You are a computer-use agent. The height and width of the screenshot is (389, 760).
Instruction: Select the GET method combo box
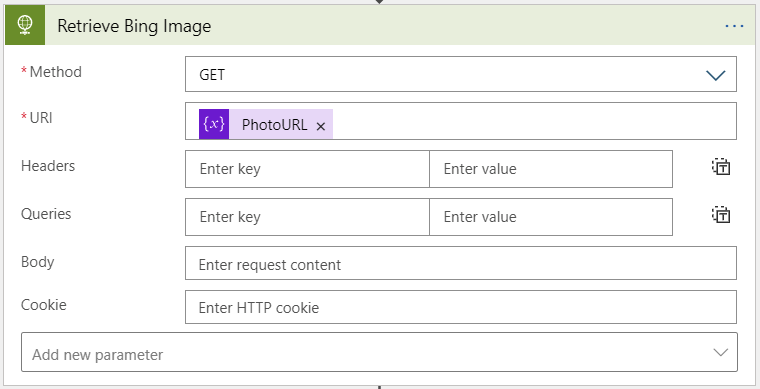460,74
